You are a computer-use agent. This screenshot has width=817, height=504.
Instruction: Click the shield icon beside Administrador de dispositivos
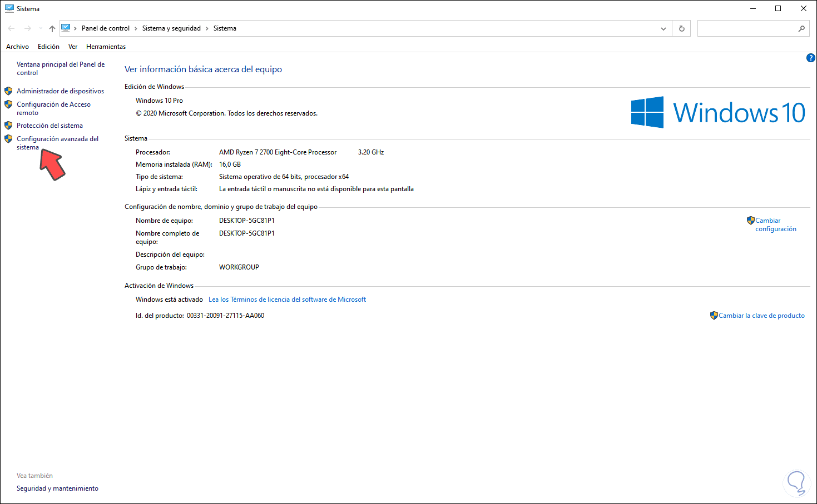[8, 91]
